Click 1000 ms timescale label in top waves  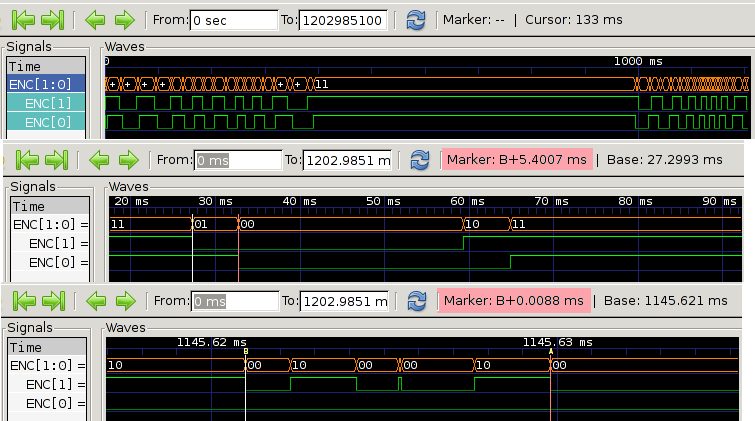click(x=638, y=61)
